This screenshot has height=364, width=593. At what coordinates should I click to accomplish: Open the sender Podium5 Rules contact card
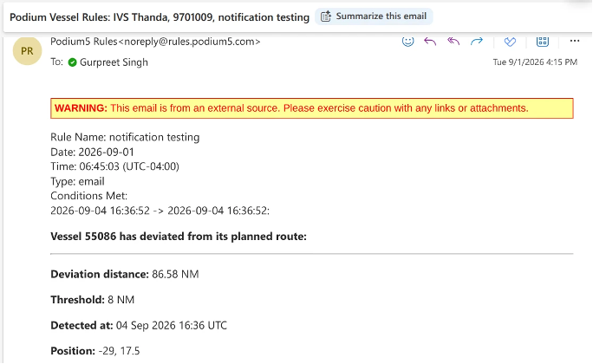[x=155, y=42]
